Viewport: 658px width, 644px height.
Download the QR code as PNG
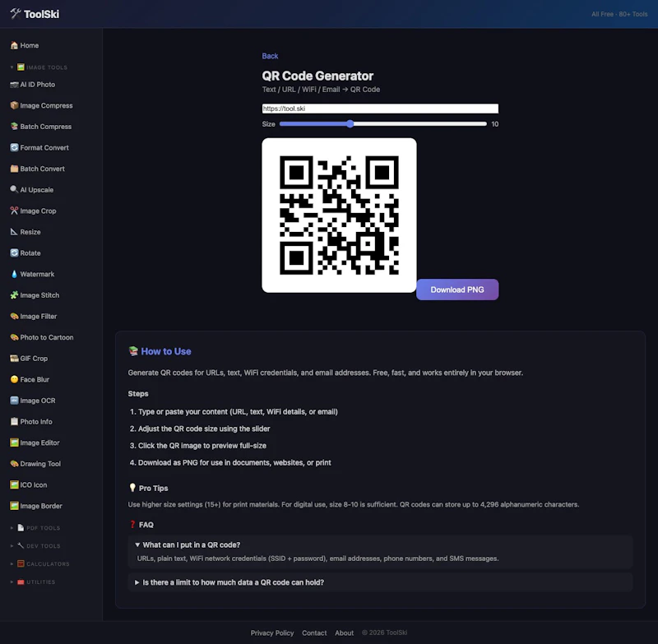[x=457, y=290]
